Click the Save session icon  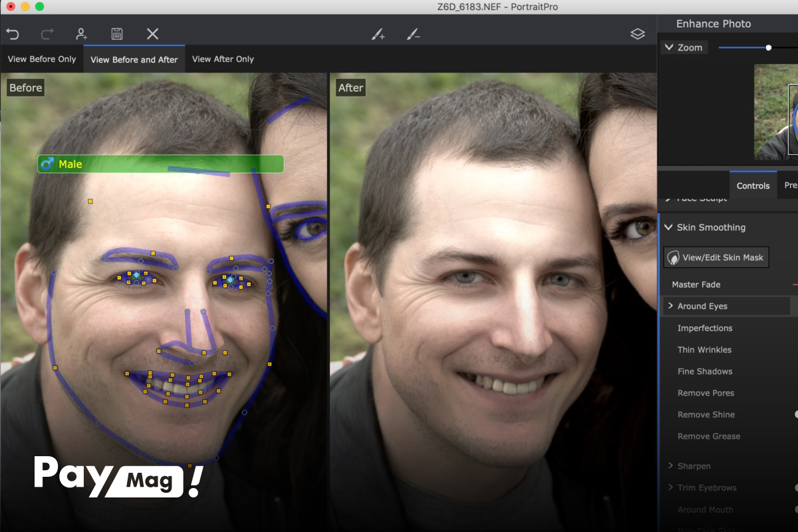click(118, 33)
